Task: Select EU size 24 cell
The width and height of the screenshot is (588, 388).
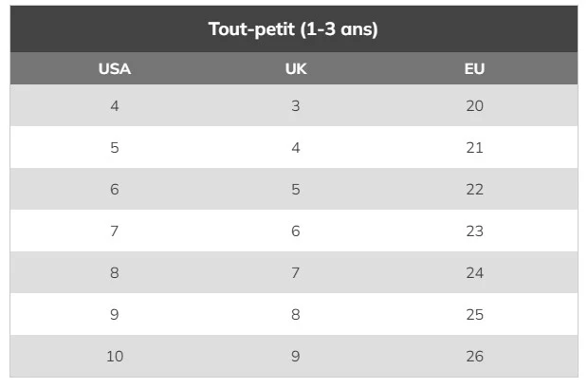Action: coord(475,273)
